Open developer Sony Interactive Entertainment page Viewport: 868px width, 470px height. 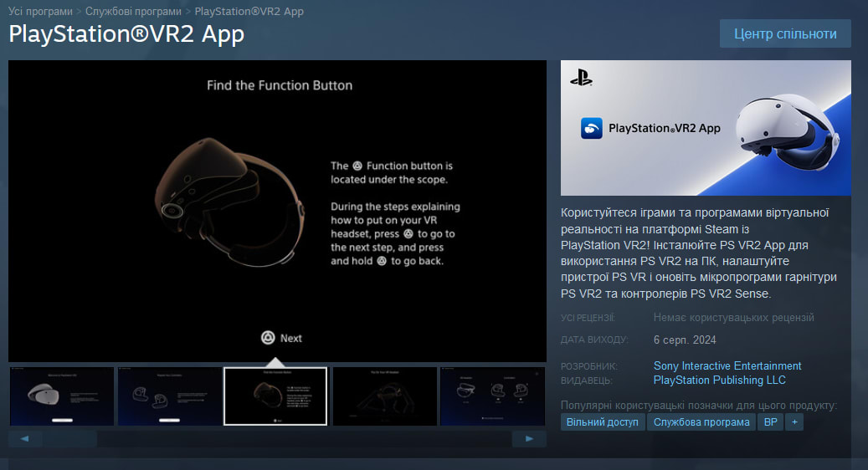click(x=727, y=365)
